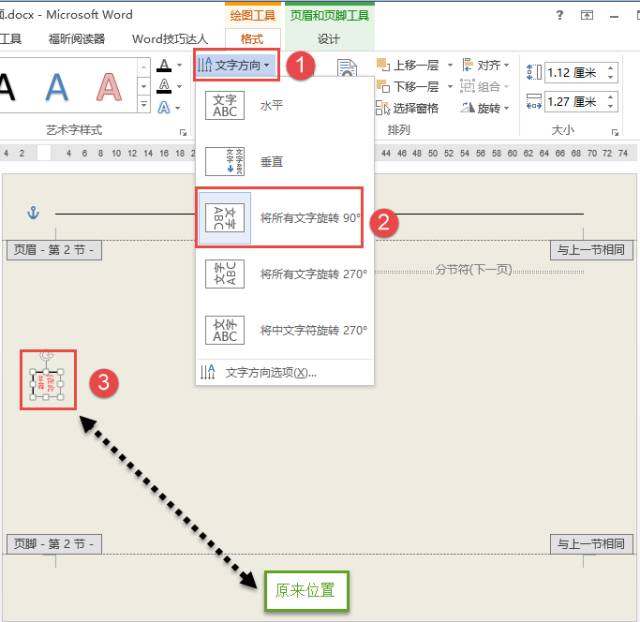This screenshot has height=622, width=640.
Task: Click the anchor icon in header
Action: (33, 212)
